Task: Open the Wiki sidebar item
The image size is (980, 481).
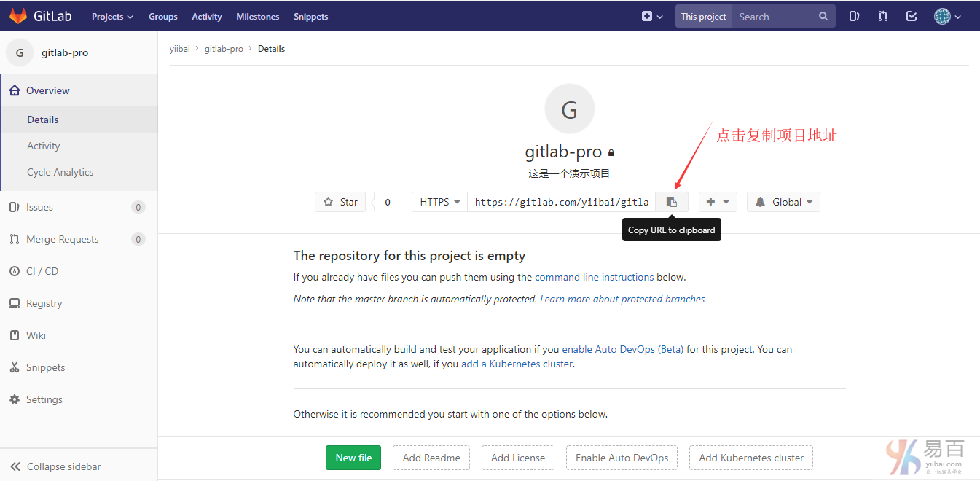Action: (36, 335)
